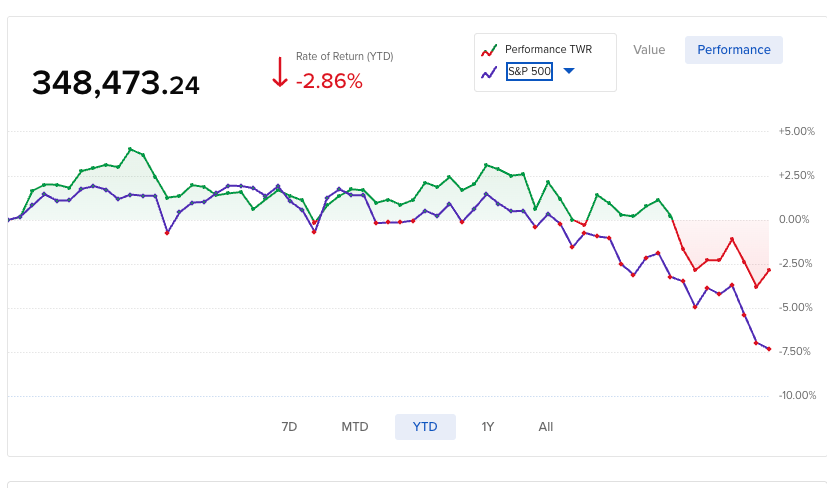This screenshot has height=488, width=827.
Task: Show the All time range
Action: [546, 427]
